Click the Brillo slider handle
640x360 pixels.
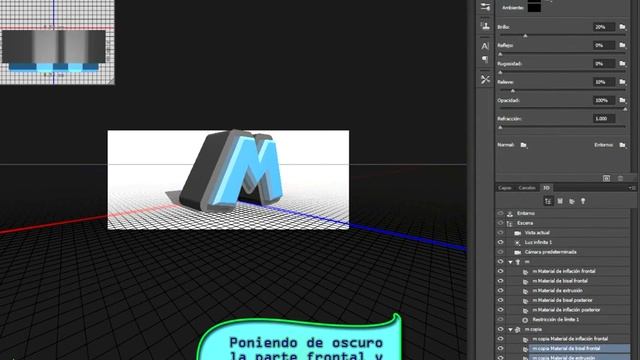(525, 36)
